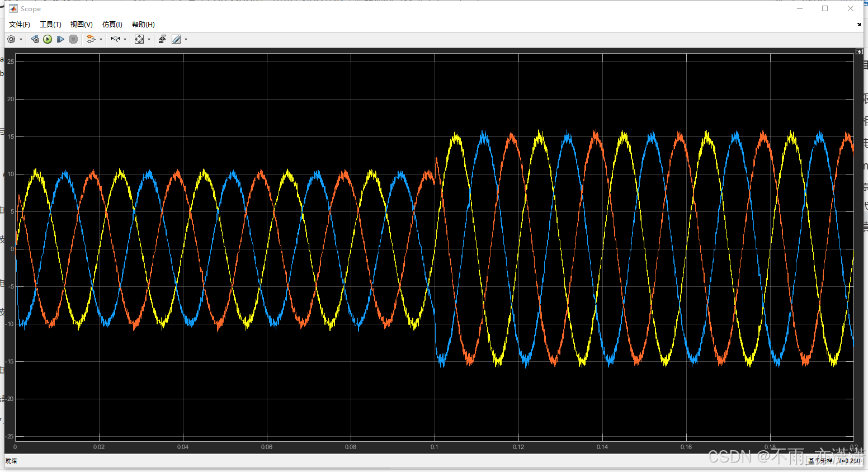The width and height of the screenshot is (868, 472).
Task: Click the undock arrow at plot top-right corner
Action: tap(859, 51)
